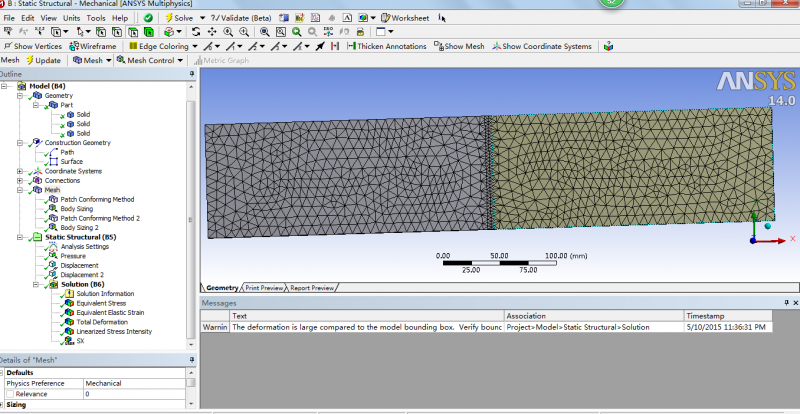
Task: Open the Mesh Control dropdown
Action: pos(150,60)
